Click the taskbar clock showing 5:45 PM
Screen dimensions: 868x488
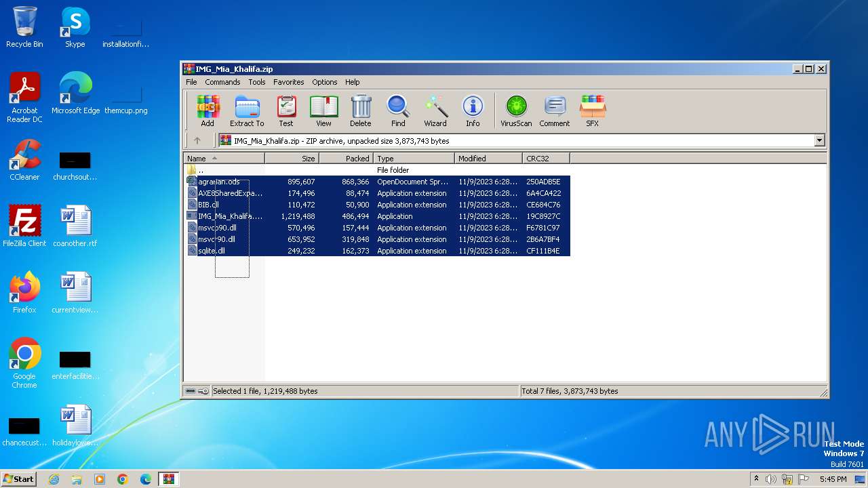click(x=833, y=479)
